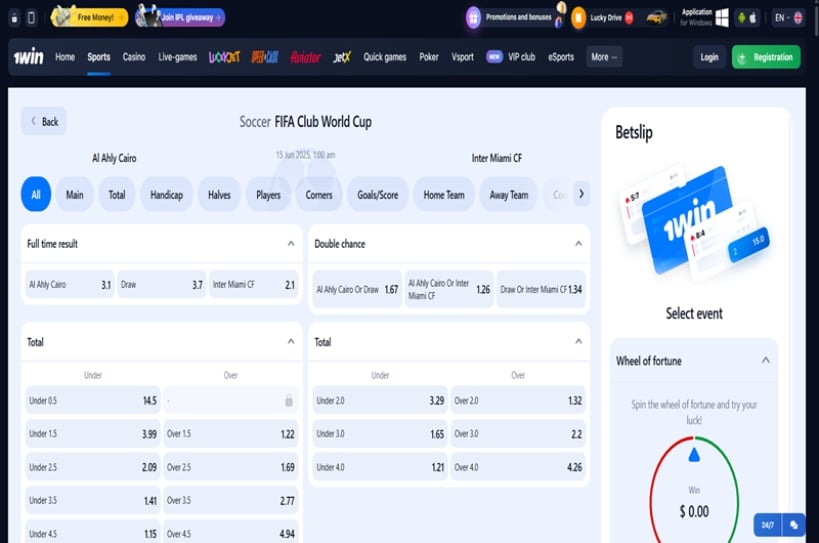Open Promotions and bonuses
819x543 pixels.
(x=514, y=17)
